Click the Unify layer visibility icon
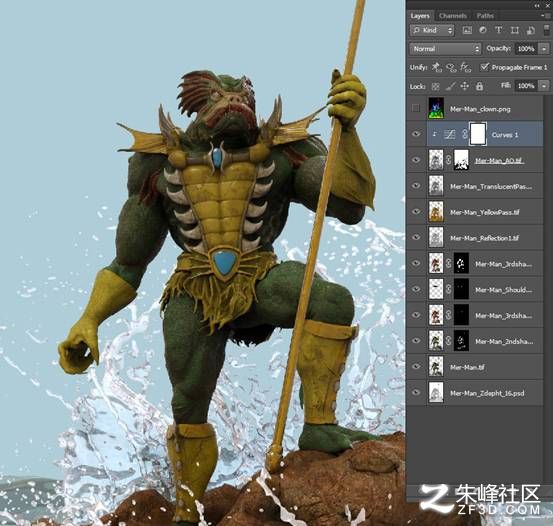The image size is (553, 526). tap(451, 67)
